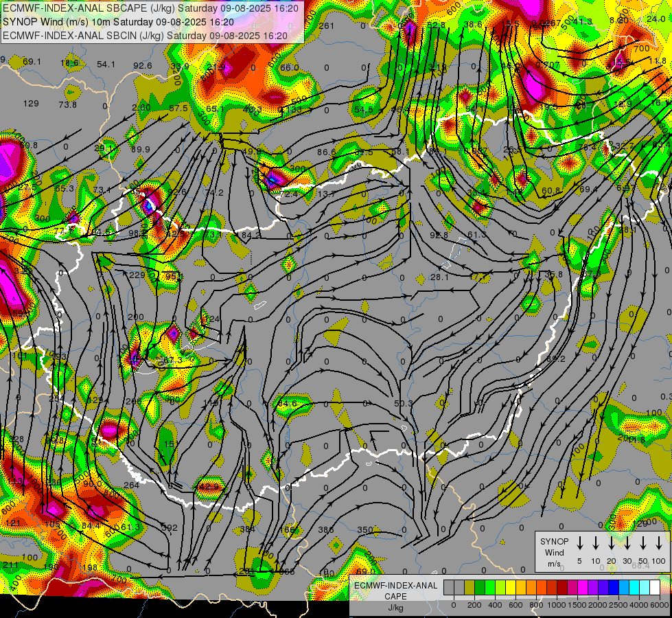Viewport: 672px width, 618px height.
Task: Click the map value '38.6'
Action: (473, 25)
